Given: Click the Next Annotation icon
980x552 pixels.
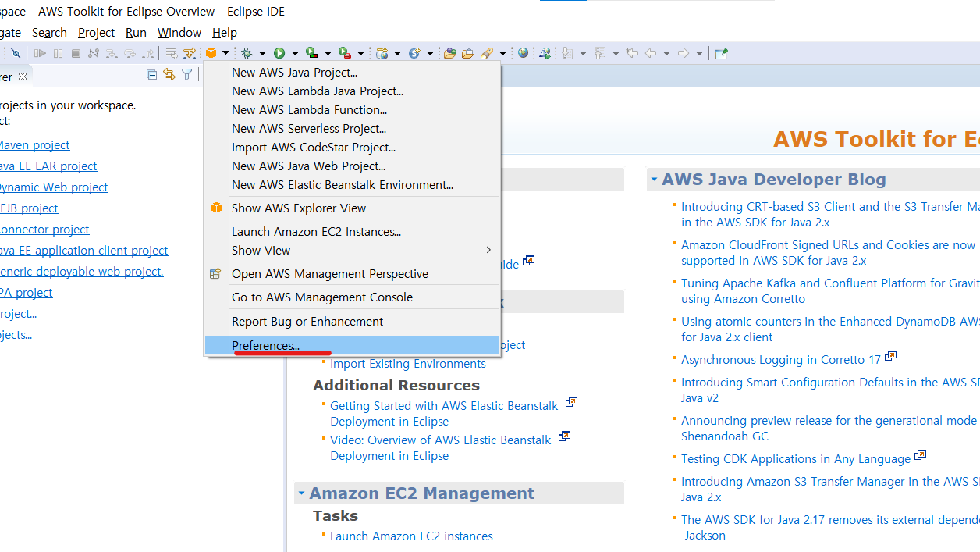Looking at the screenshot, I should point(567,53).
